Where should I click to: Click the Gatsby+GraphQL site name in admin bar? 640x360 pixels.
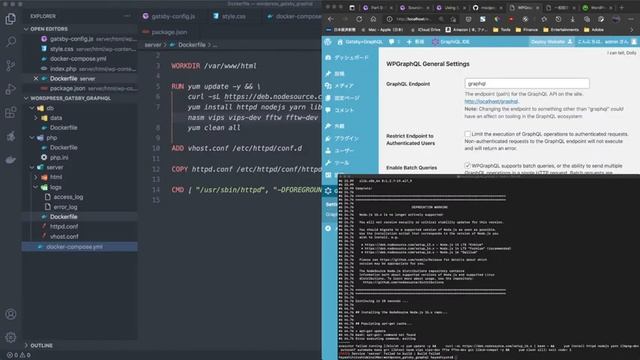[360, 42]
